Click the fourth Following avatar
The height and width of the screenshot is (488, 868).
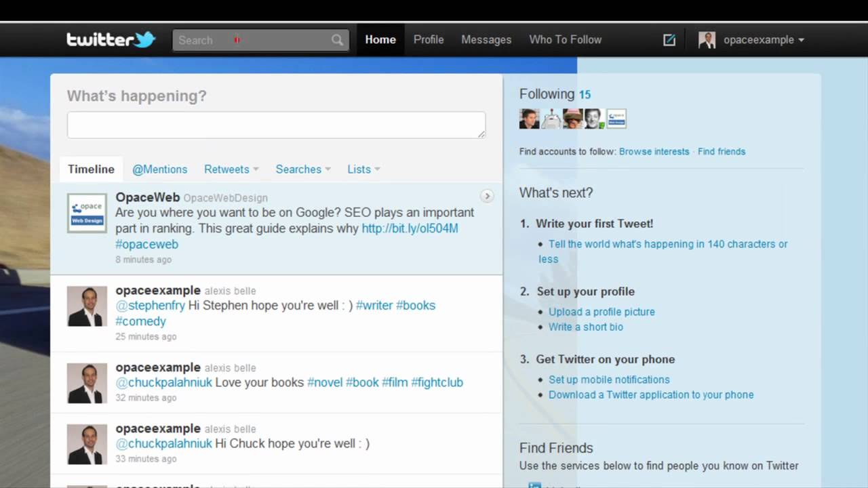pyautogui.click(x=595, y=119)
